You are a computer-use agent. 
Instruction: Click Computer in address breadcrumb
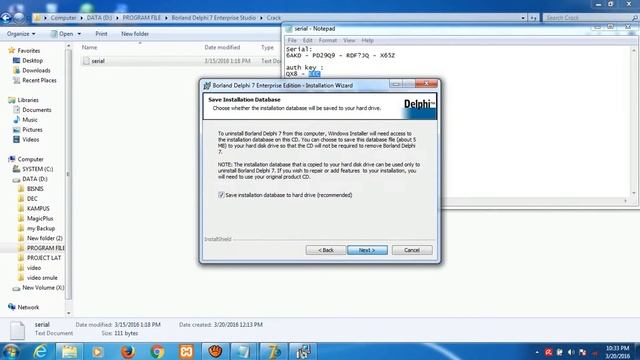[63, 18]
